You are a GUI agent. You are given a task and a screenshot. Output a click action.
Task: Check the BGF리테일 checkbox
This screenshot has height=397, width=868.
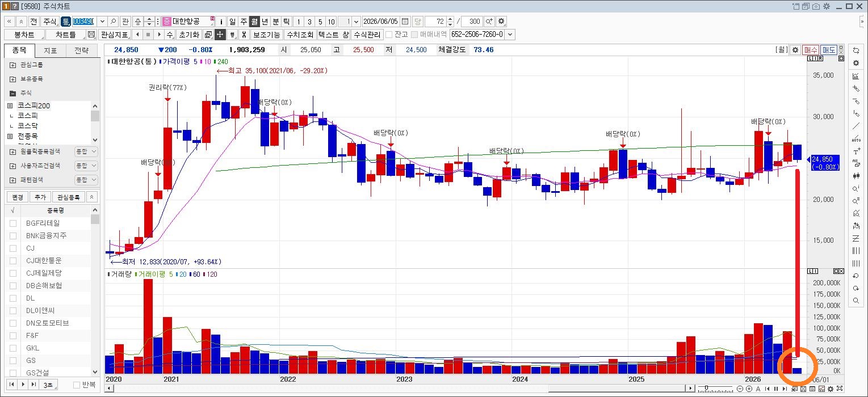[13, 223]
